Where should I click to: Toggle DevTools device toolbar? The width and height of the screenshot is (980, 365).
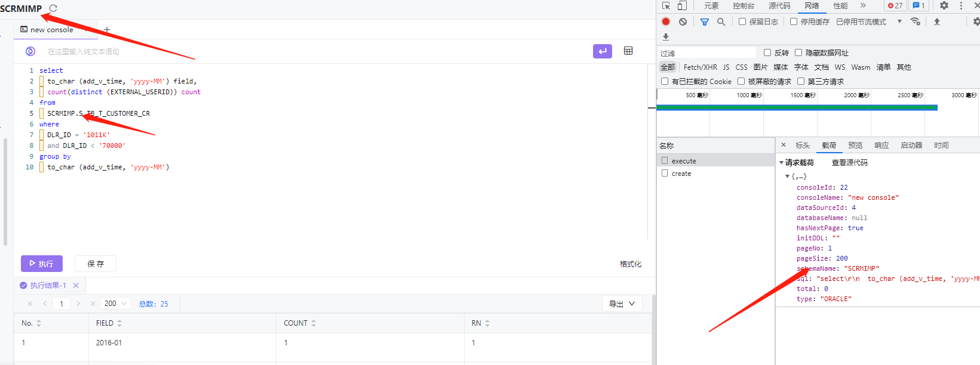(x=682, y=5)
